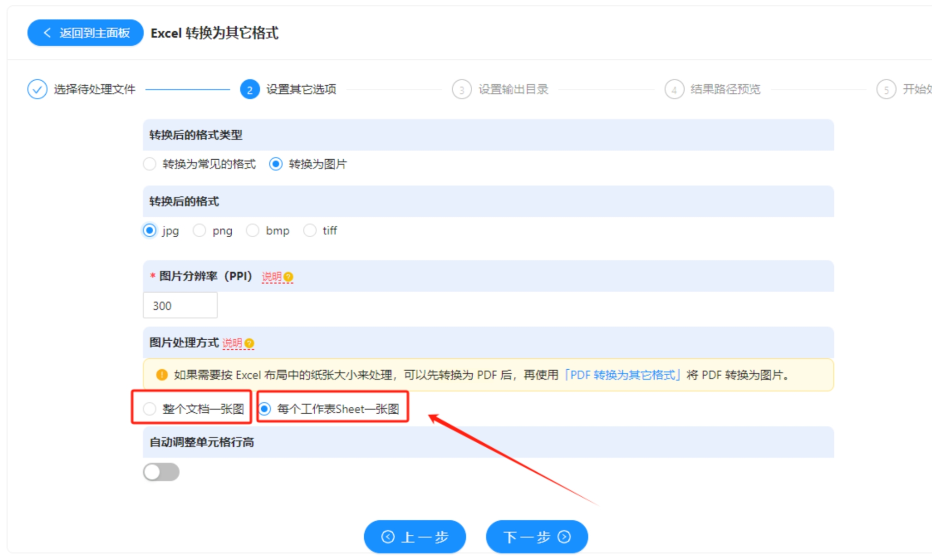
Task: Open the PDF 转换为其它格式 link
Action: 622,375
